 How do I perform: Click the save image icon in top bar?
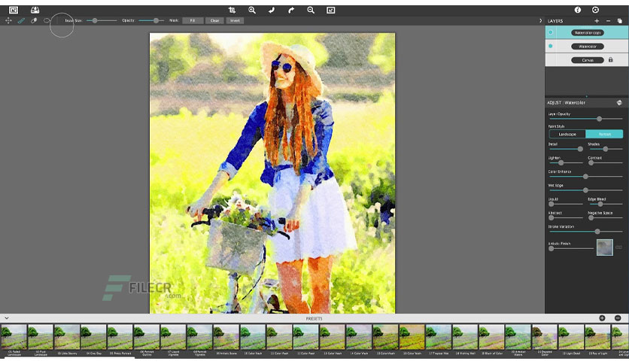coord(35,10)
